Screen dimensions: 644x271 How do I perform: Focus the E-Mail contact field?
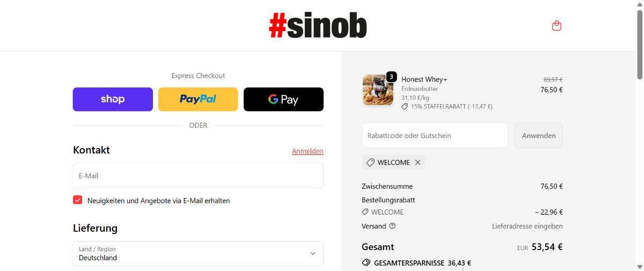click(x=198, y=175)
